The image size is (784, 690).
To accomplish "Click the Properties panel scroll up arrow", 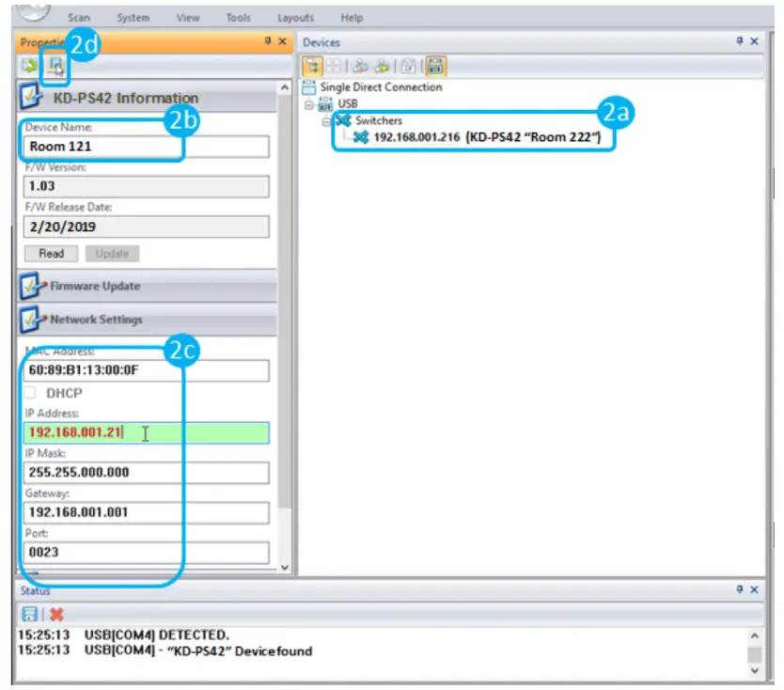I will pos(285,88).
